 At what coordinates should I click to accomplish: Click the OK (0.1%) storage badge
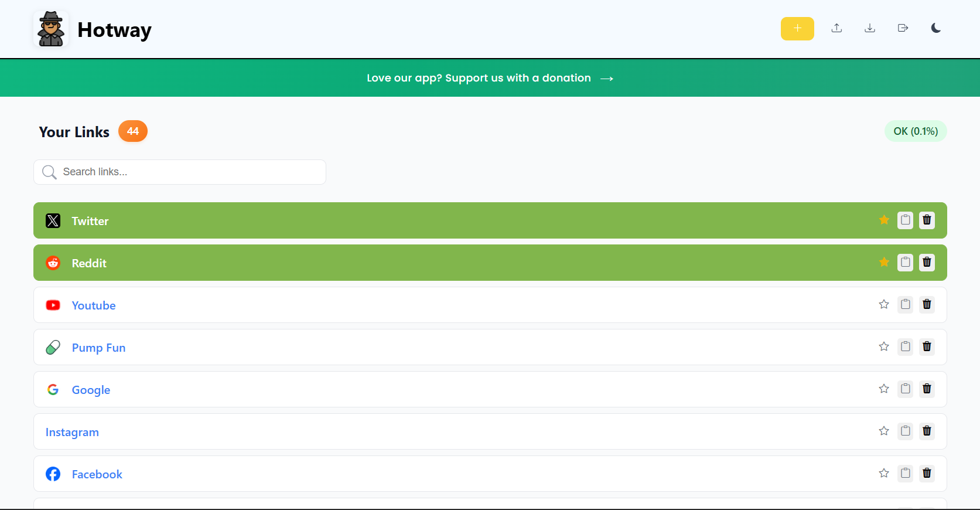point(916,131)
